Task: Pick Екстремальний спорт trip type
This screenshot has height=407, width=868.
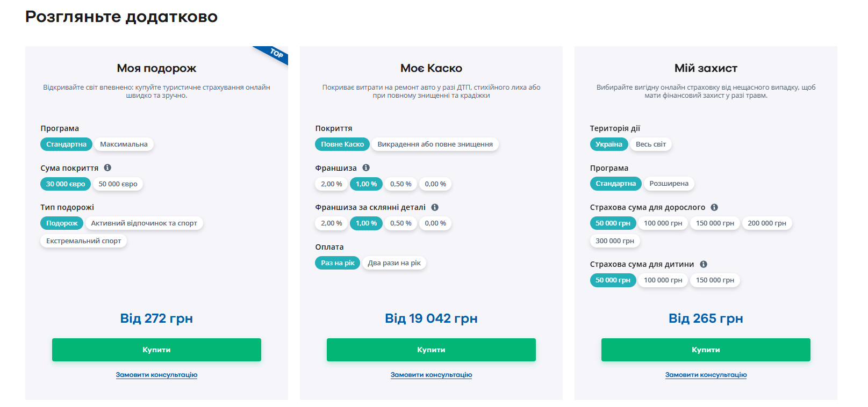Action: 83,241
